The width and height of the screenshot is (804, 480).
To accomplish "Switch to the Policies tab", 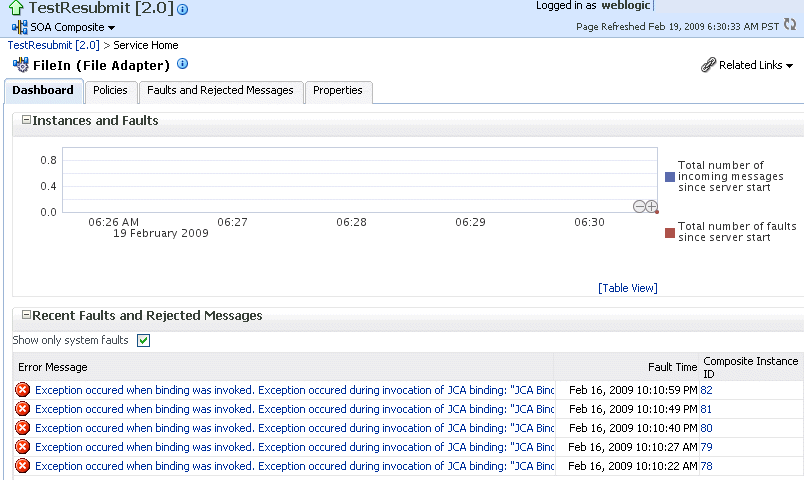I will (110, 90).
